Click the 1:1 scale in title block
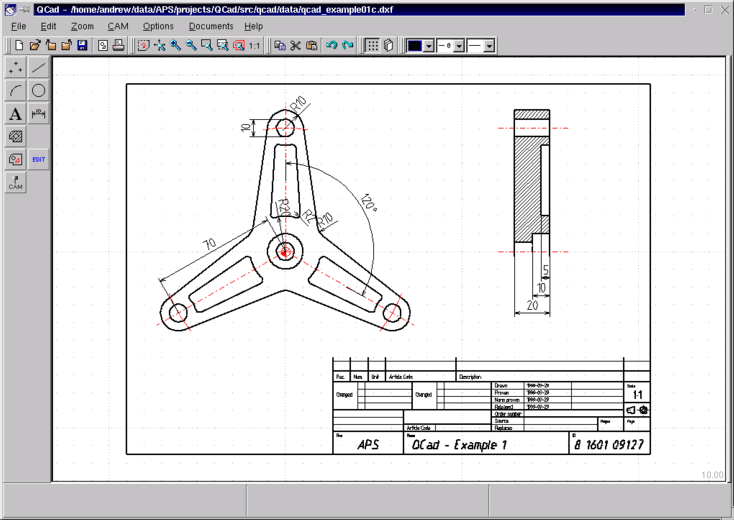734x520 pixels. [x=637, y=395]
